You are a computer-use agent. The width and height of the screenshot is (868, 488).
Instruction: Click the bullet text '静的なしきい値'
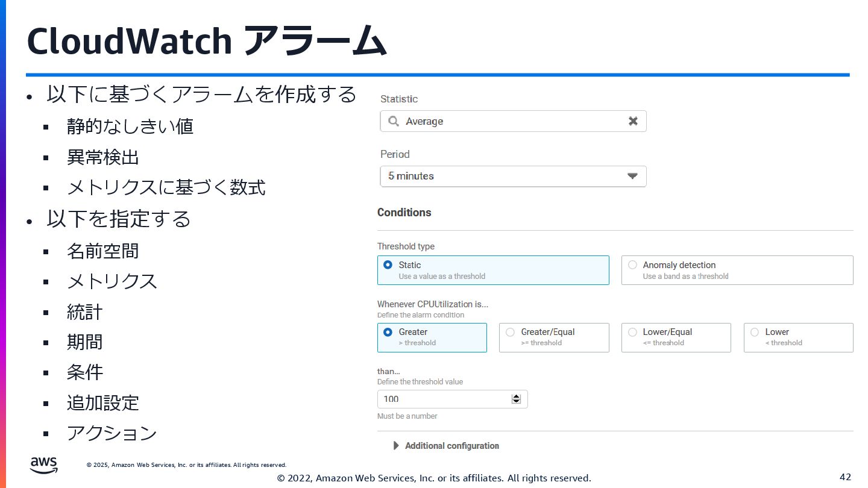pos(130,127)
